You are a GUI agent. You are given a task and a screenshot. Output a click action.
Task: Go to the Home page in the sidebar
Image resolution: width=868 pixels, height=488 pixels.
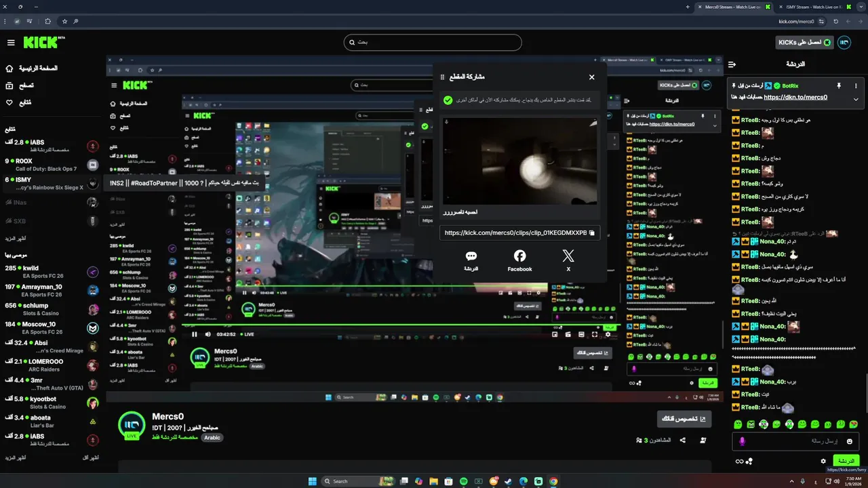tap(32, 68)
